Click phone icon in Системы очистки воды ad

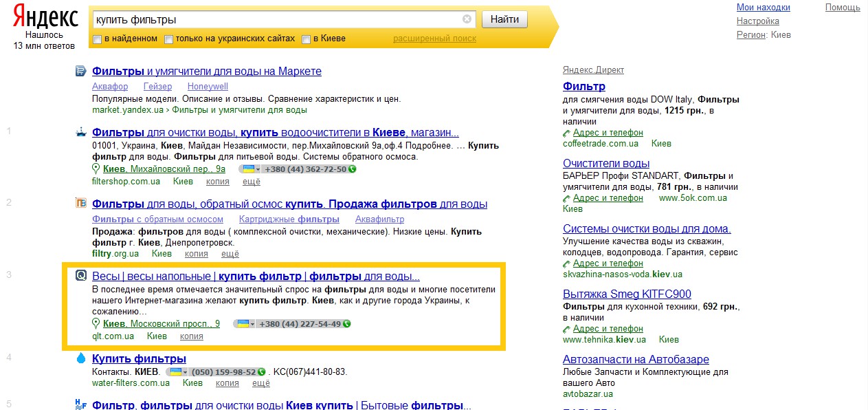tap(566, 263)
